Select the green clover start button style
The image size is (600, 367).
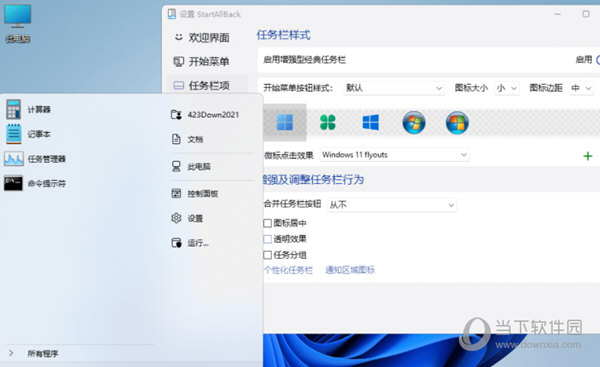click(x=328, y=122)
